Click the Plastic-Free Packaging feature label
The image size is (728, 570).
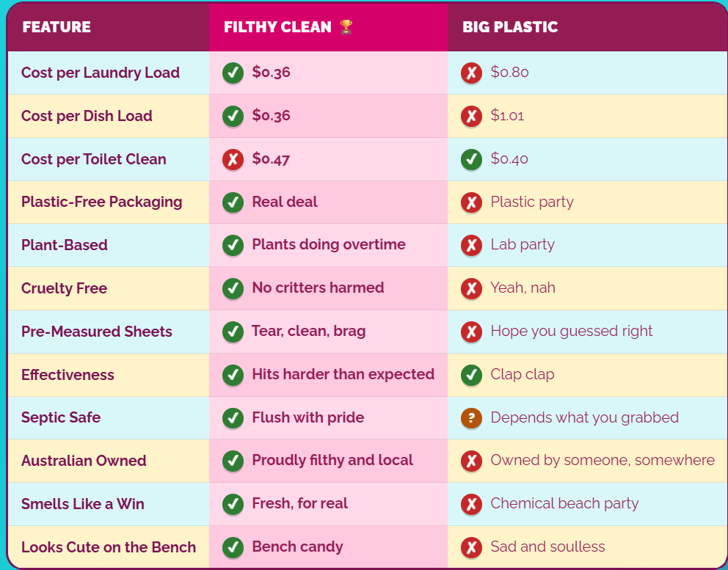click(102, 202)
